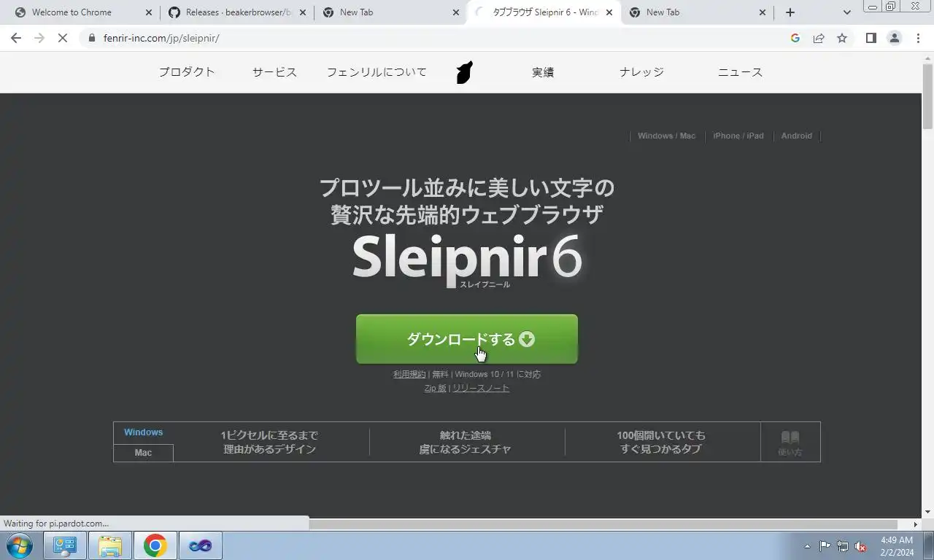Viewport: 934px width, 560px height.
Task: Stop loading the page with X button
Action: click(63, 38)
